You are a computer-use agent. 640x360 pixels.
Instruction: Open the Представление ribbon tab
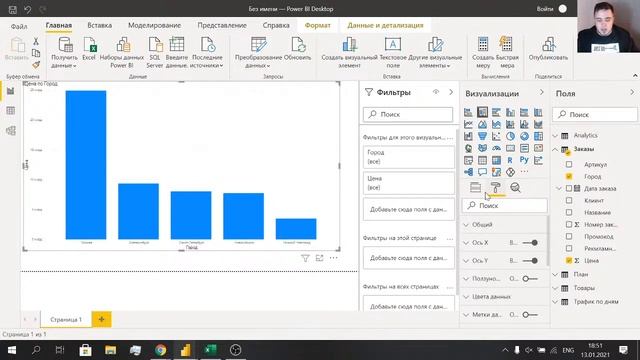click(x=222, y=25)
